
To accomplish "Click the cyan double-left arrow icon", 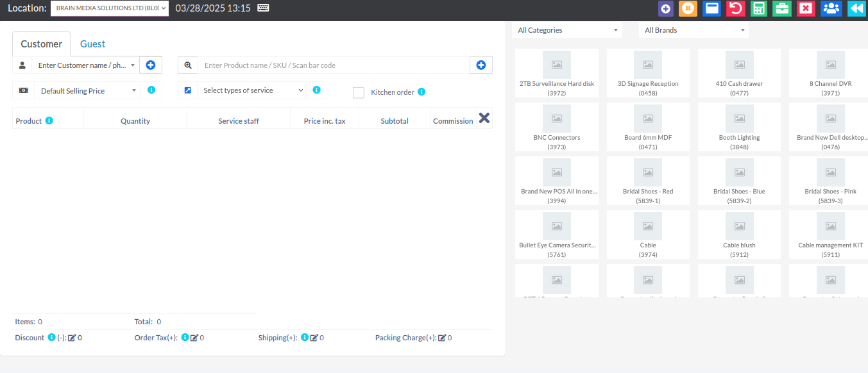I will coord(856,8).
